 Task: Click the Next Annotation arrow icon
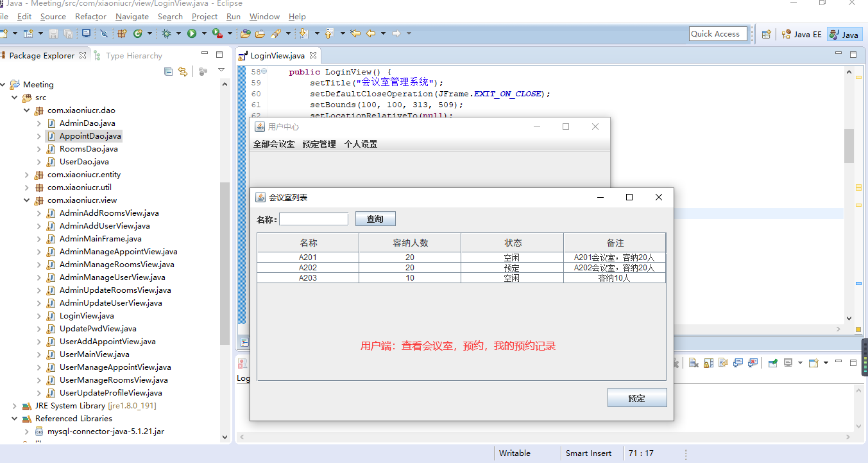pos(303,33)
